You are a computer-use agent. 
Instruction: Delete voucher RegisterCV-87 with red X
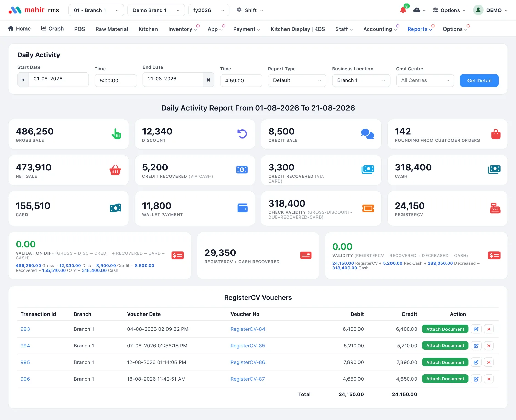(x=489, y=379)
